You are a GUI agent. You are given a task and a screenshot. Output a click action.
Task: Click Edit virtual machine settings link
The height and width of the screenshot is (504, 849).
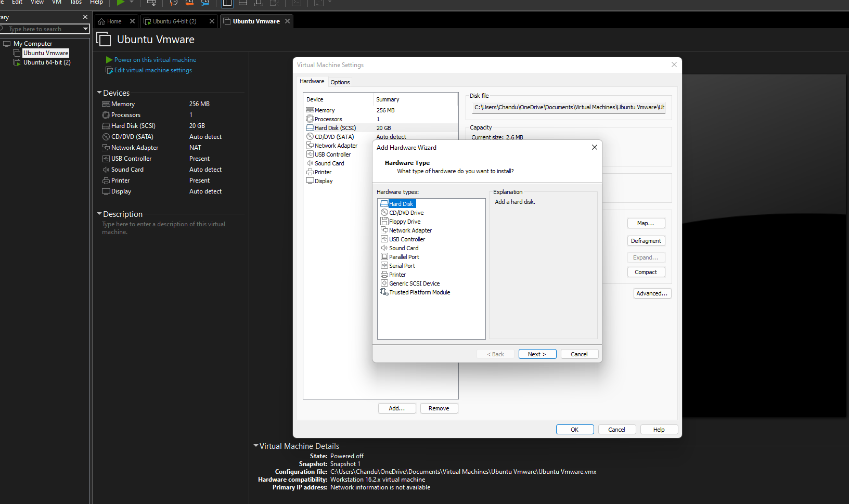pos(153,70)
